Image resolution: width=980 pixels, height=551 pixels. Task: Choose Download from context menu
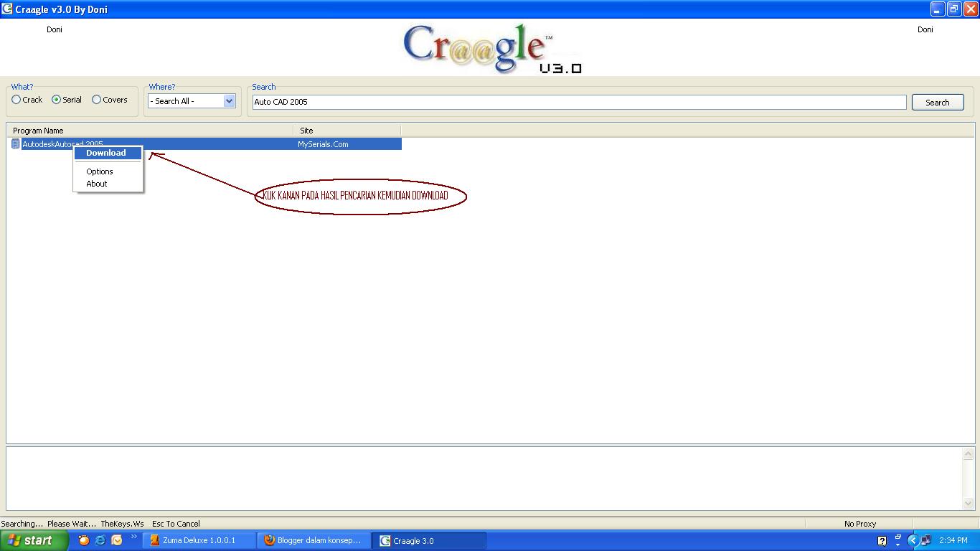pyautogui.click(x=108, y=153)
